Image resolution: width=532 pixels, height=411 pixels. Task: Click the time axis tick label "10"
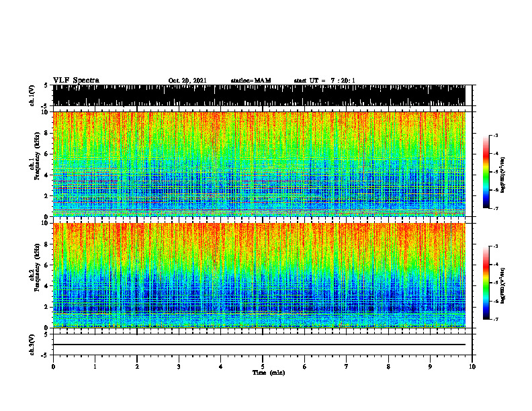(x=472, y=367)
